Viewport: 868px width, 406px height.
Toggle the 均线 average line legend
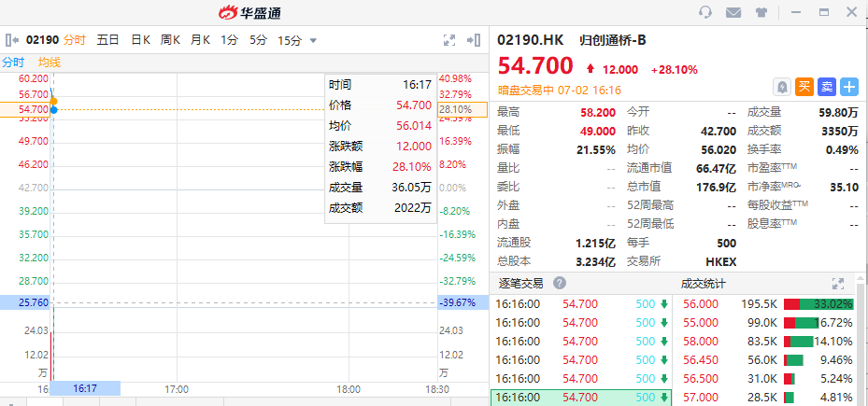point(50,63)
